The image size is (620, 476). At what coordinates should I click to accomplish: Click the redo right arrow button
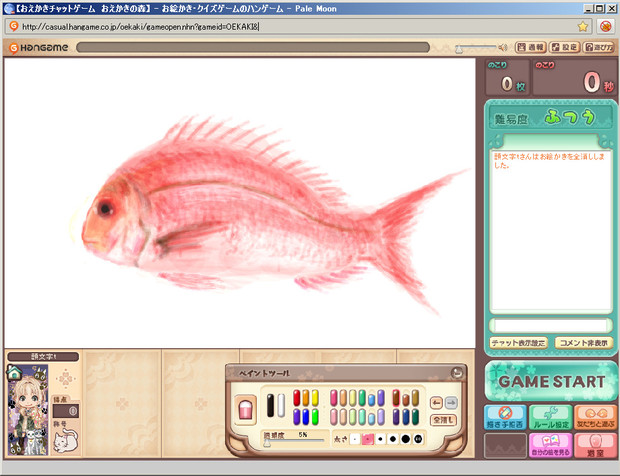pyautogui.click(x=451, y=402)
